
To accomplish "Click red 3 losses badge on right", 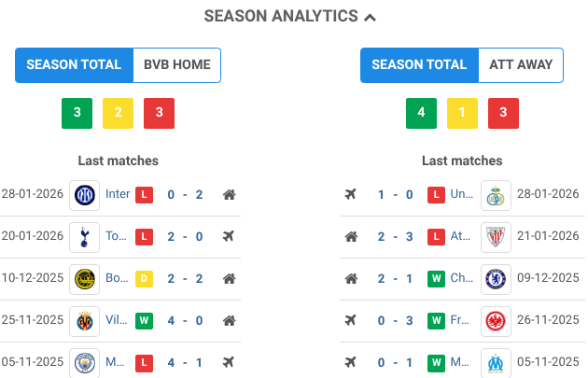I will (x=503, y=113).
